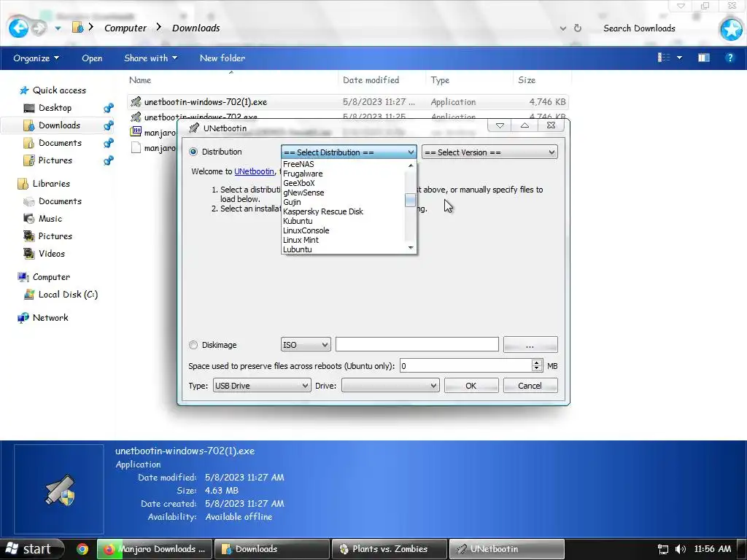Click the Explorer Help icon

(729, 58)
